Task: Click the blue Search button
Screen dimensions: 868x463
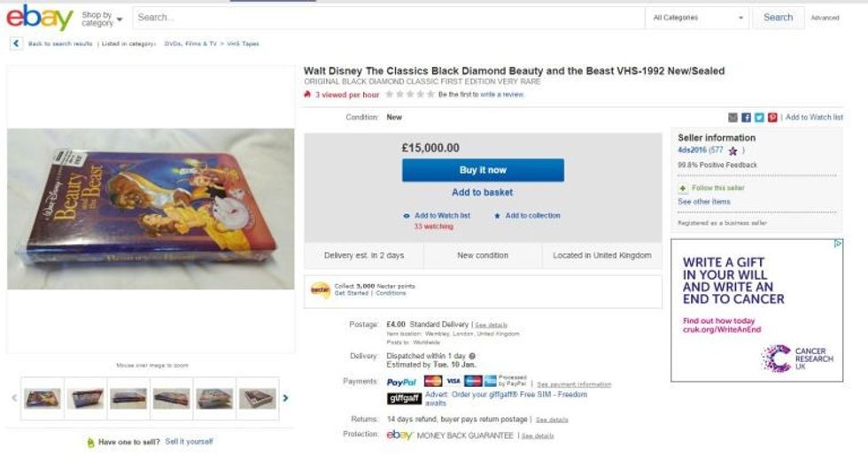Action: [x=778, y=18]
